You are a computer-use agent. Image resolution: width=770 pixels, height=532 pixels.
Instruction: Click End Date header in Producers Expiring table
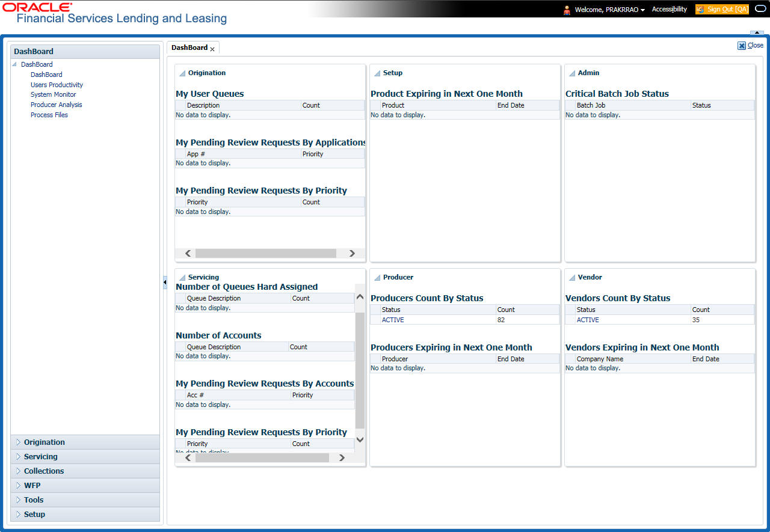tap(528, 359)
